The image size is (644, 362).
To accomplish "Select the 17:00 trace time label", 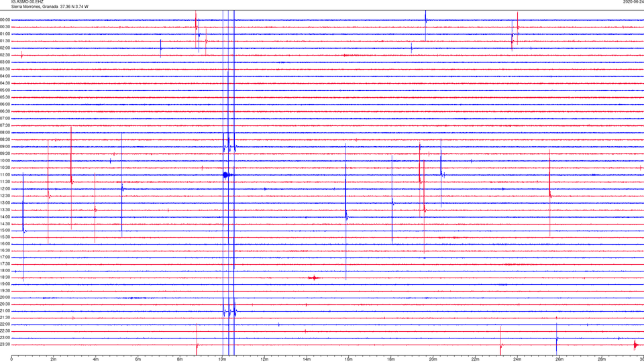I will 5,257.
